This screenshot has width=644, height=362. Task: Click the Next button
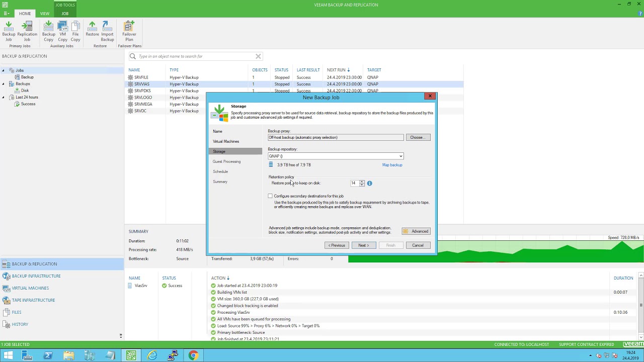tap(364, 245)
